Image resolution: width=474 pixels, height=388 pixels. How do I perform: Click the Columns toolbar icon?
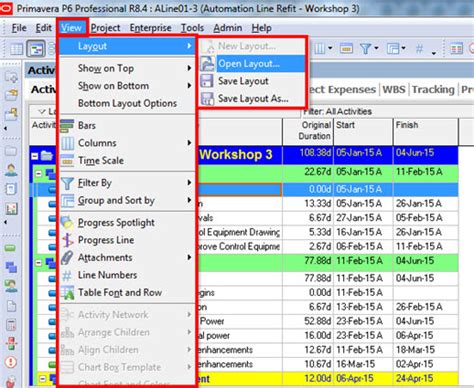[319, 49]
